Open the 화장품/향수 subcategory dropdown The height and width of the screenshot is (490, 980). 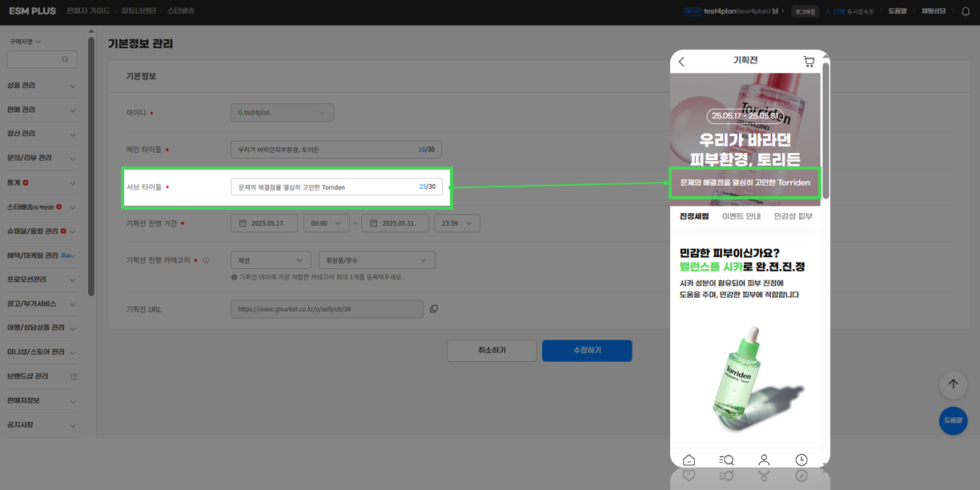(x=376, y=260)
